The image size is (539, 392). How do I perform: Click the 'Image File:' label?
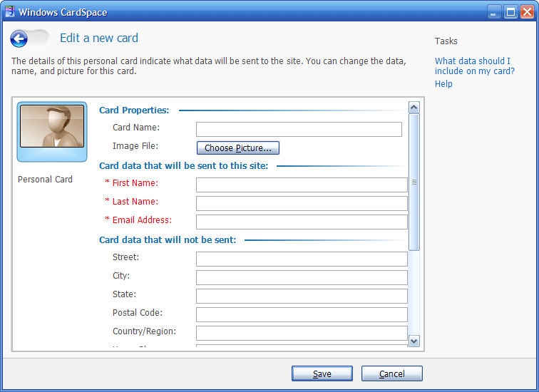tap(135, 146)
